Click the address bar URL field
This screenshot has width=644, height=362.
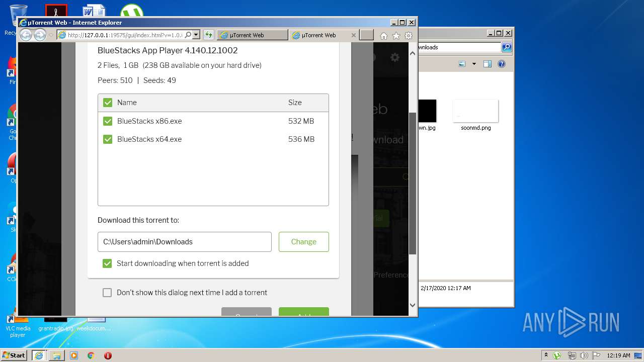[125, 35]
